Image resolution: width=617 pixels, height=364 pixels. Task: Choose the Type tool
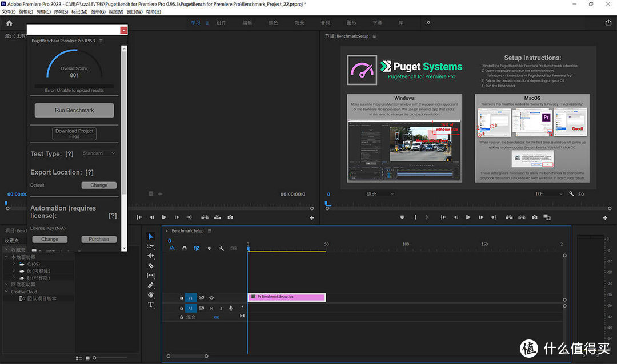pyautogui.click(x=151, y=305)
